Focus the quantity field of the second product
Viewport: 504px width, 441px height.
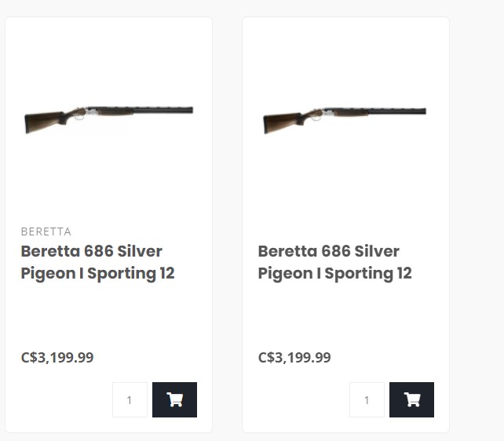tap(367, 399)
